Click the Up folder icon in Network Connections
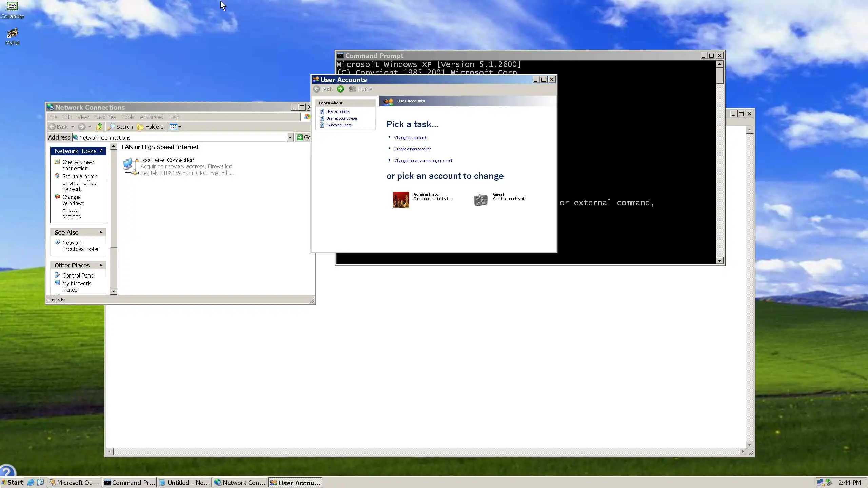Viewport: 868px width, 488px height. point(99,127)
